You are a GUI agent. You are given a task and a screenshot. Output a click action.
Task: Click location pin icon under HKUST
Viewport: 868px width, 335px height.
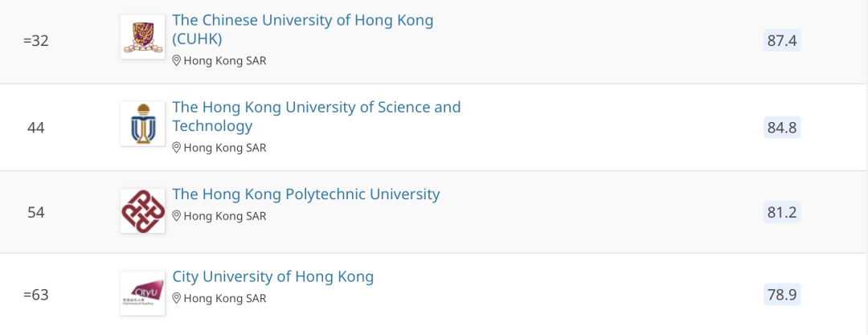[177, 148]
